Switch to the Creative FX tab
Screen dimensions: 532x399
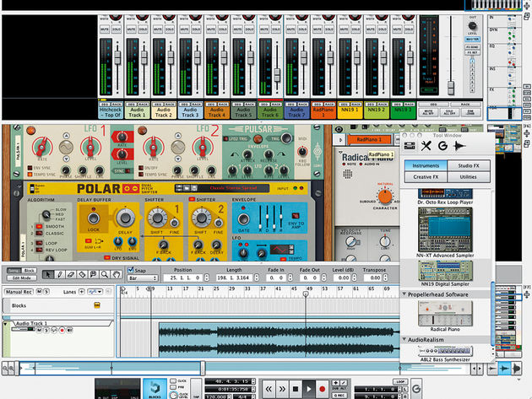pyautogui.click(x=426, y=176)
